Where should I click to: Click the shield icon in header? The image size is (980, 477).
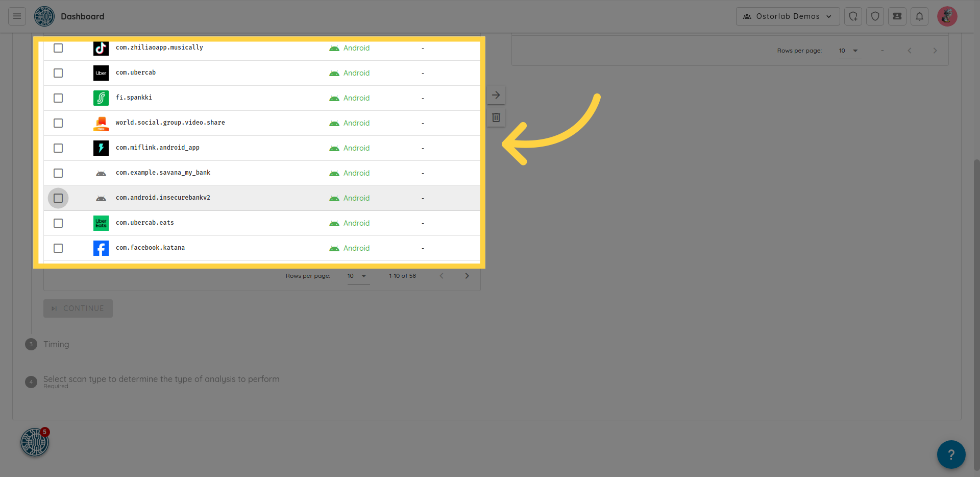point(875,16)
